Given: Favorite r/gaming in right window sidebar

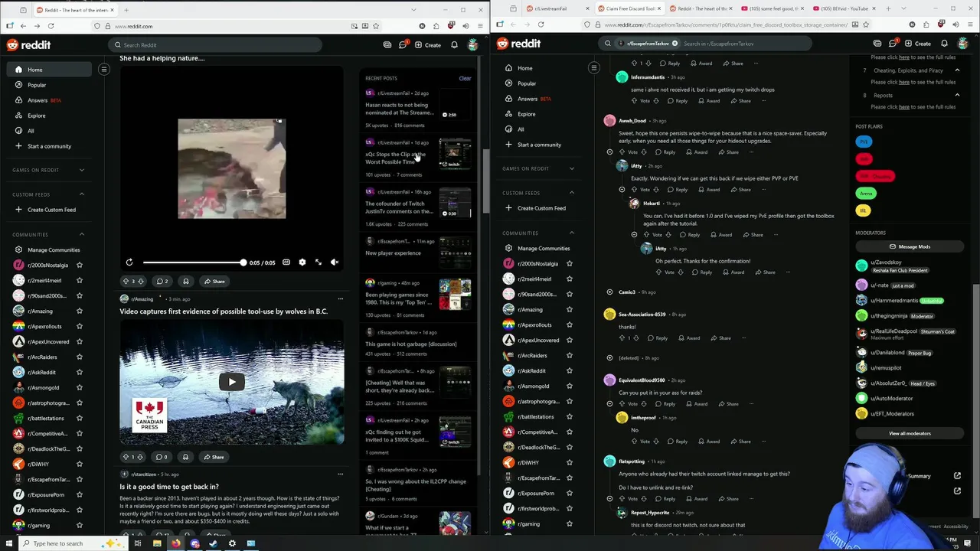Looking at the screenshot, I should [569, 524].
